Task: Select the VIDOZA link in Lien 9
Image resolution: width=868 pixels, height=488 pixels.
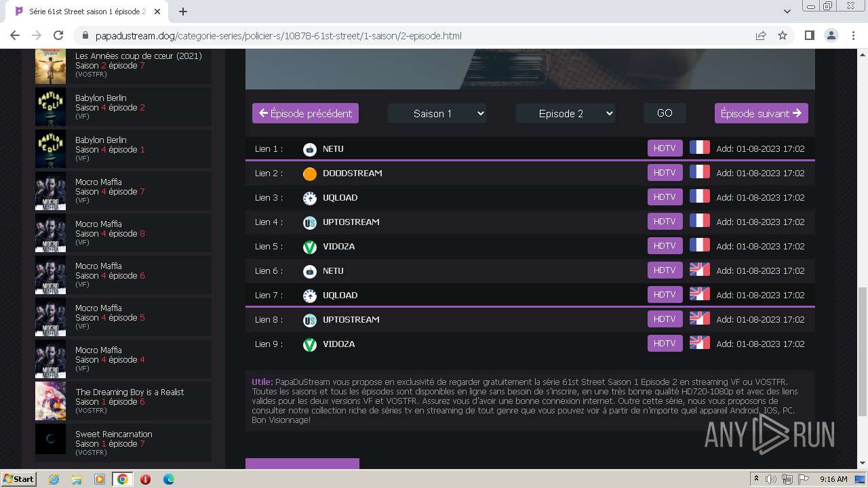Action: pos(339,344)
